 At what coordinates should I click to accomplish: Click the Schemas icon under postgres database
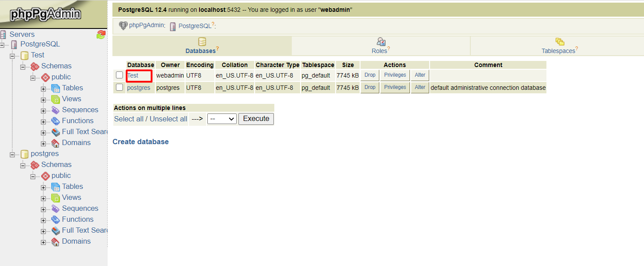(35, 165)
